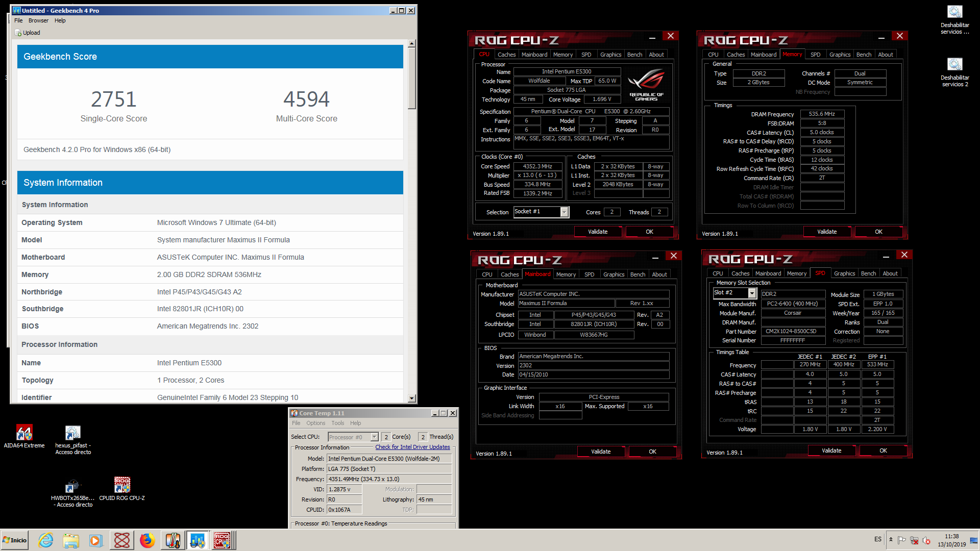Click Validate in Memory CPU-Z window

827,232
